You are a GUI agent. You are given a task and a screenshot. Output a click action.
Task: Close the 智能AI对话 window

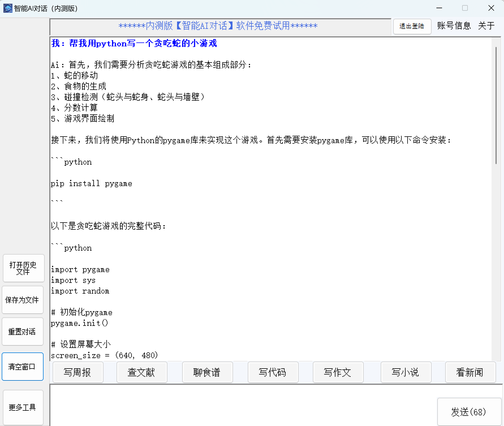[491, 8]
